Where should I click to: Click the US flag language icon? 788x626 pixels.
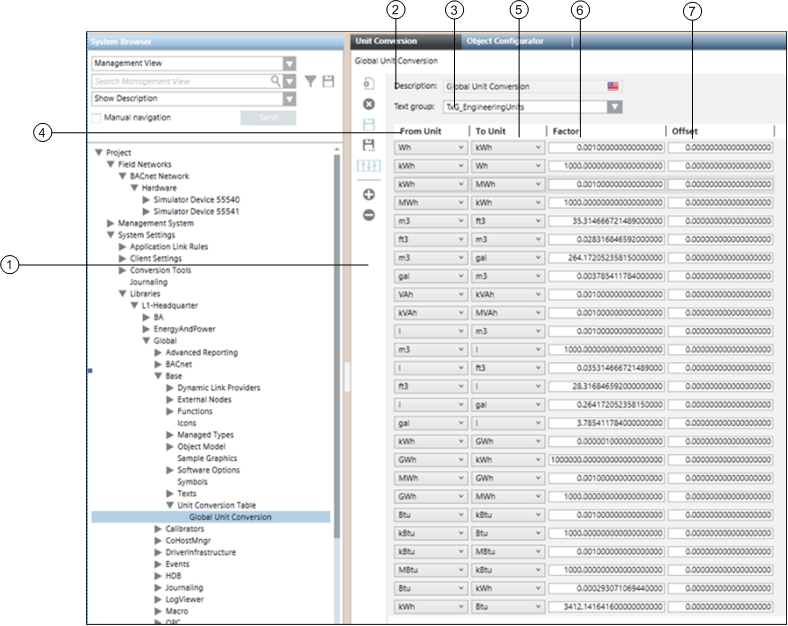coord(613,87)
